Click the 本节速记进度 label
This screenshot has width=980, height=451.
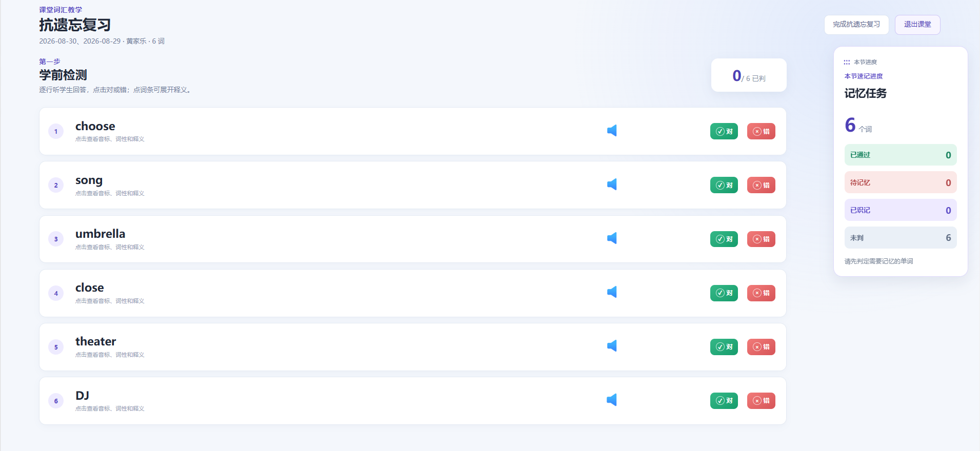(x=864, y=76)
